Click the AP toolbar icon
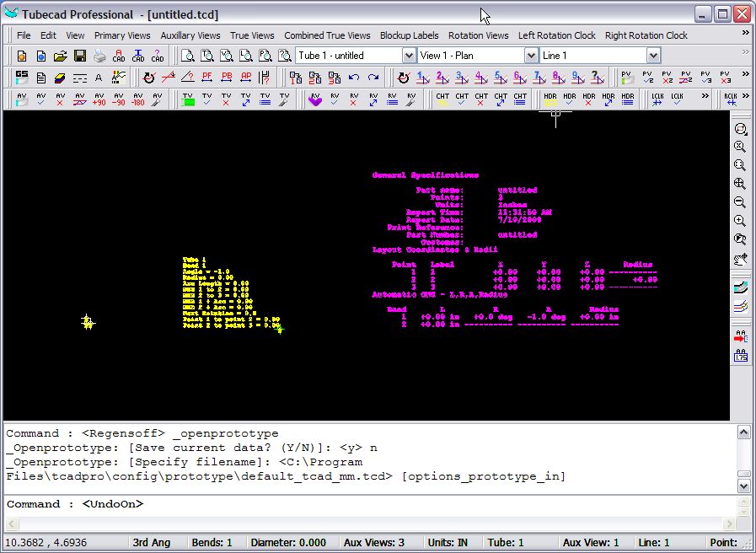Screen dimensions: 756x553 tap(246, 78)
